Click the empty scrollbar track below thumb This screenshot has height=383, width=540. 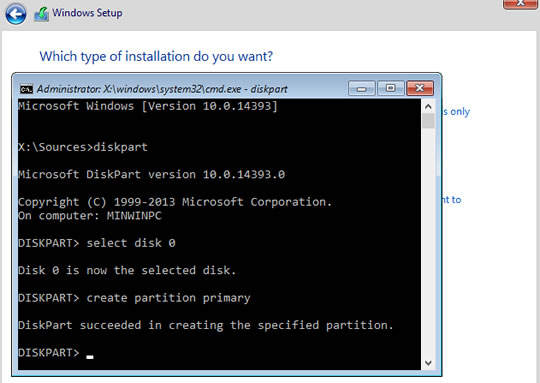(428, 242)
